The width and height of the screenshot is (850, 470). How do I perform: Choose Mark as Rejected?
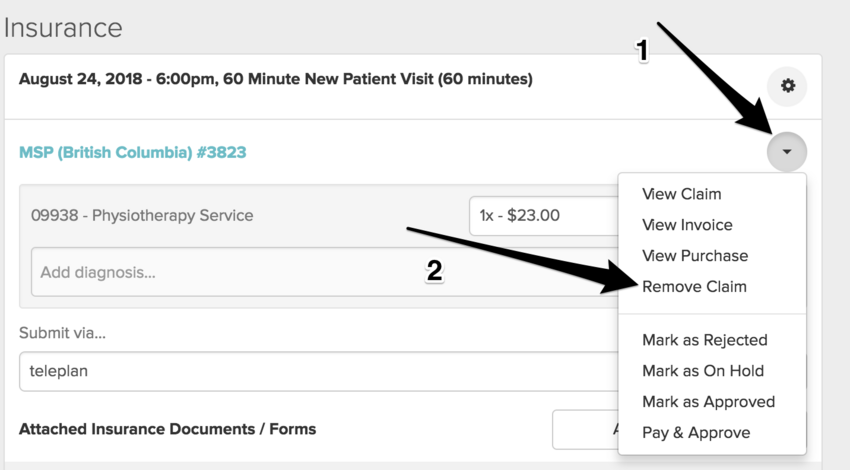click(704, 340)
